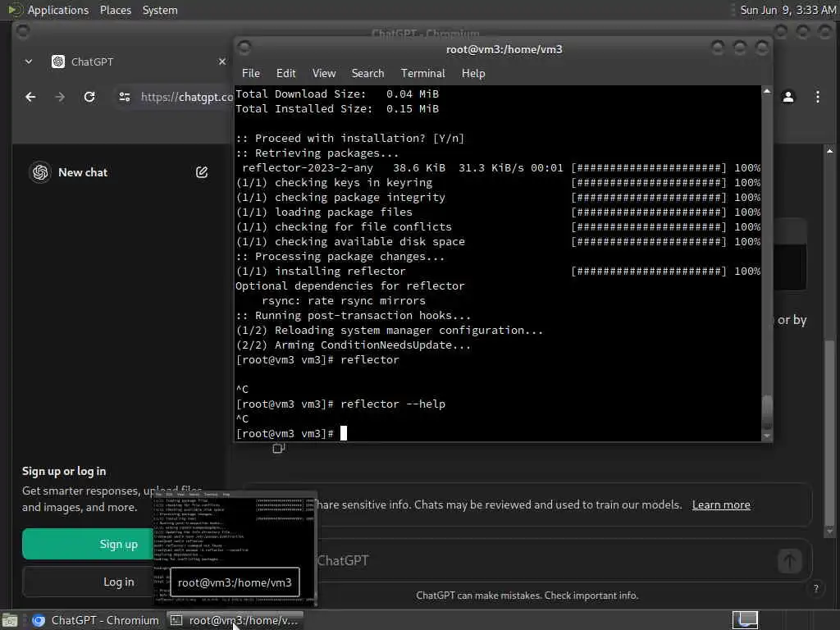Open the Learn more link
840x630 pixels.
[721, 504]
